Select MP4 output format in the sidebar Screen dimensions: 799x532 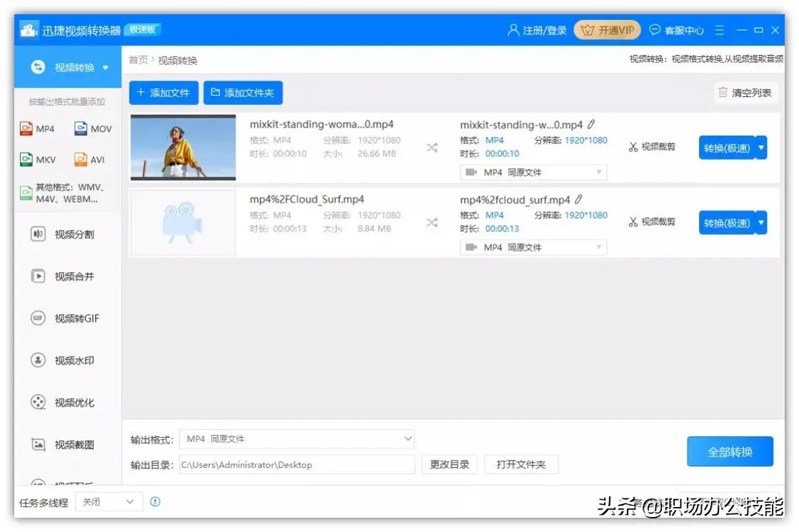37,129
